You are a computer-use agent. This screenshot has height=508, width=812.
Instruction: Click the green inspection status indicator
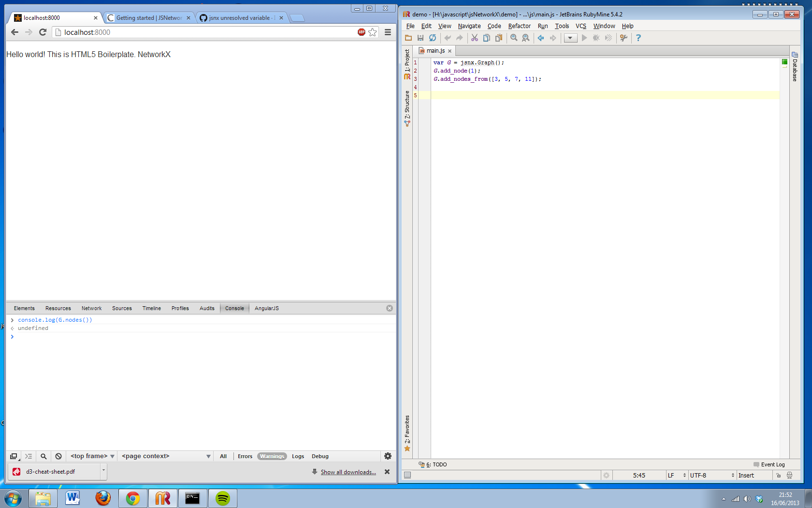coord(784,62)
